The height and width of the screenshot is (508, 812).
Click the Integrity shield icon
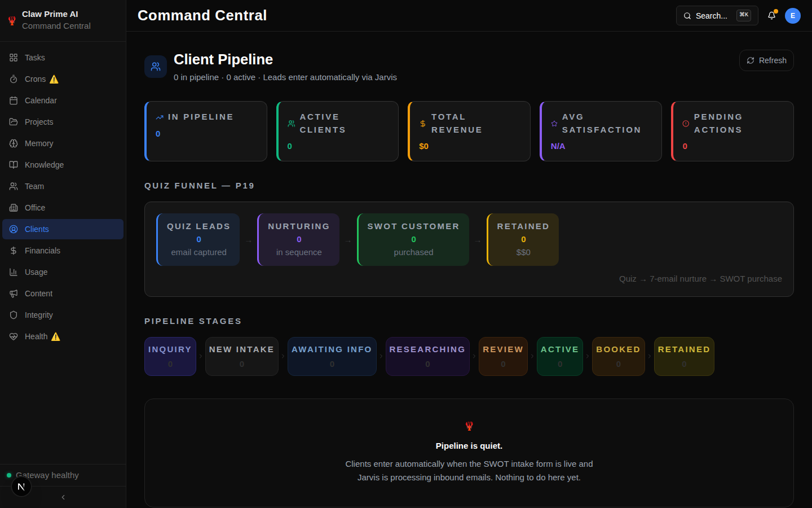(14, 315)
